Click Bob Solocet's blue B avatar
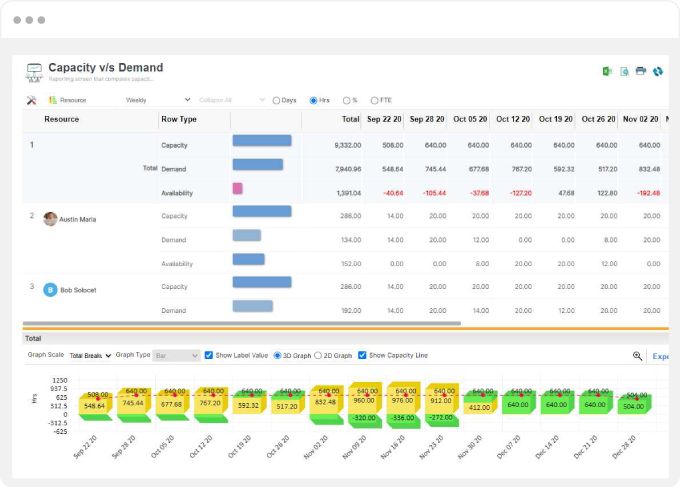 pyautogui.click(x=50, y=290)
